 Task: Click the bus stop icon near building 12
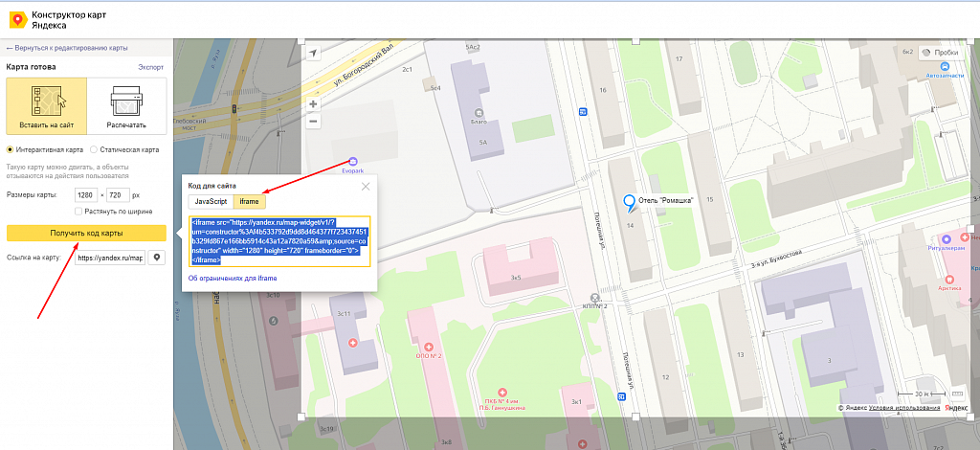tap(622, 395)
